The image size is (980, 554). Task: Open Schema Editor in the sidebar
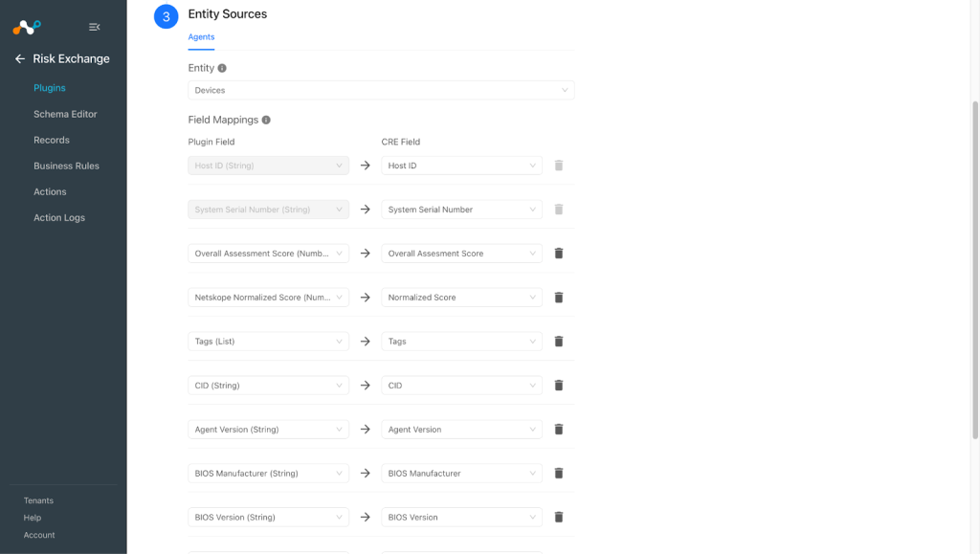pos(65,114)
